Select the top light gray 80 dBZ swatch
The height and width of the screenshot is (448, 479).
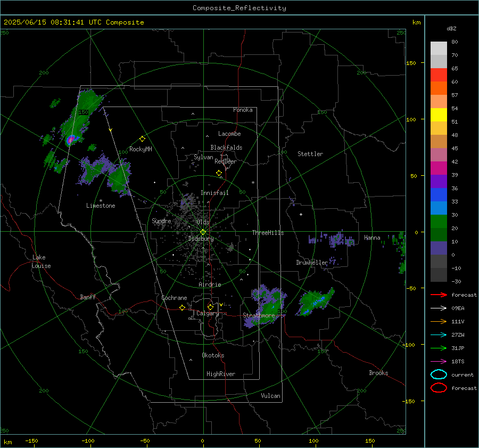point(439,48)
